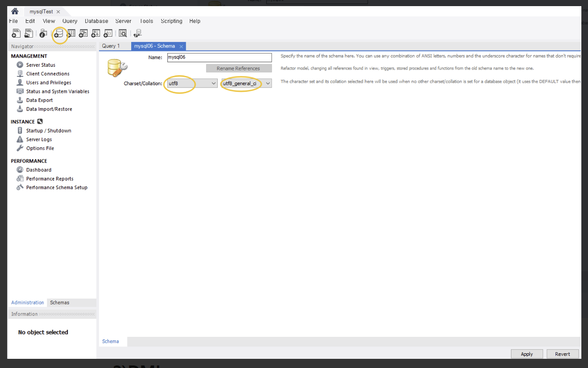Open Performance Reports

(49, 179)
